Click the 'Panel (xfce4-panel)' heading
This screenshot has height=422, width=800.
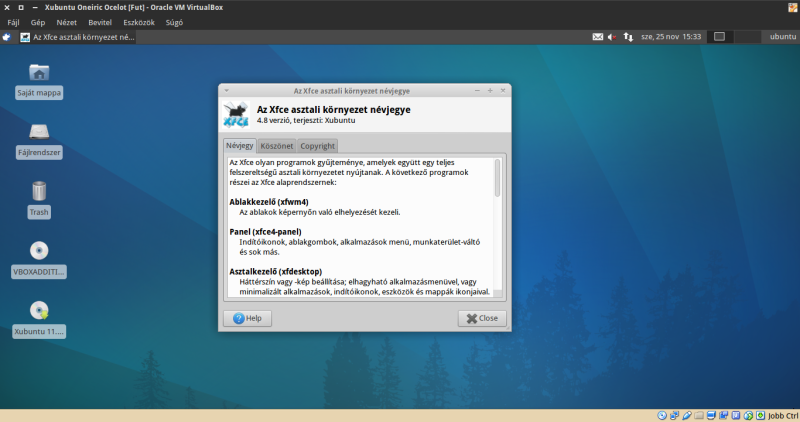pyautogui.click(x=265, y=232)
